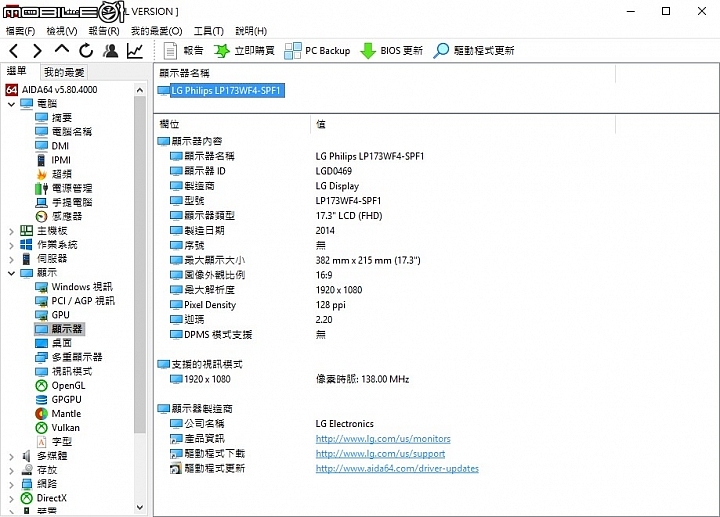Go forward with the right arrow icon

[37, 51]
